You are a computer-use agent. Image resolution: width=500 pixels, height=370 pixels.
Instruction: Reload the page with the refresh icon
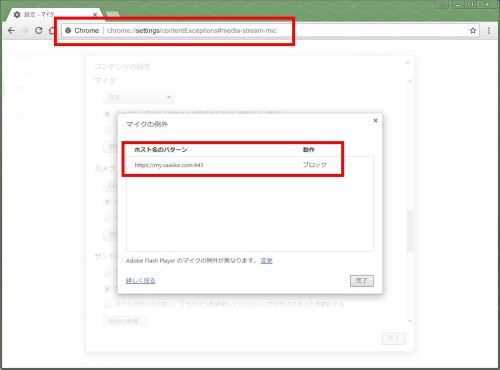point(39,31)
